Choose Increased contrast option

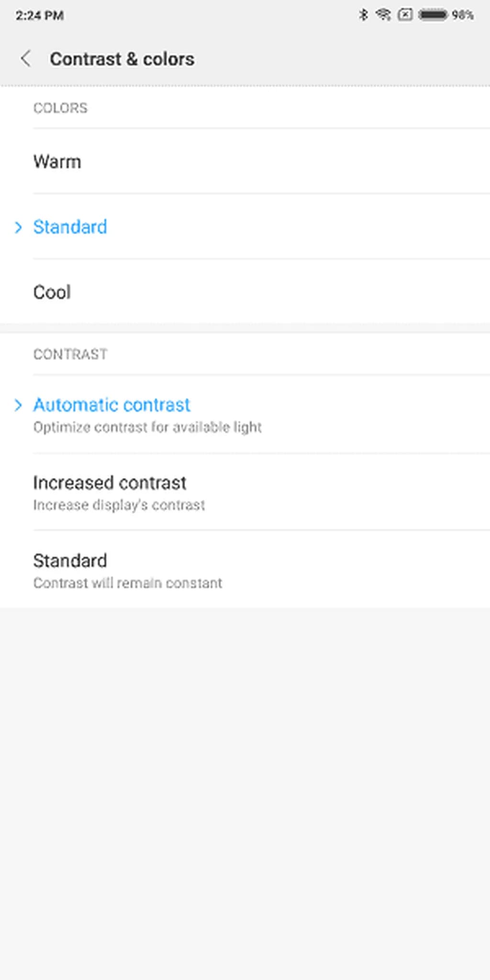[x=110, y=483]
